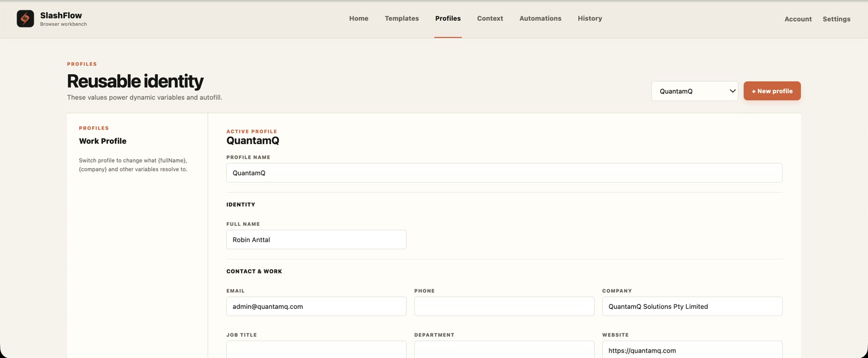Edit the Company field QuantamQ Solutions

point(692,306)
